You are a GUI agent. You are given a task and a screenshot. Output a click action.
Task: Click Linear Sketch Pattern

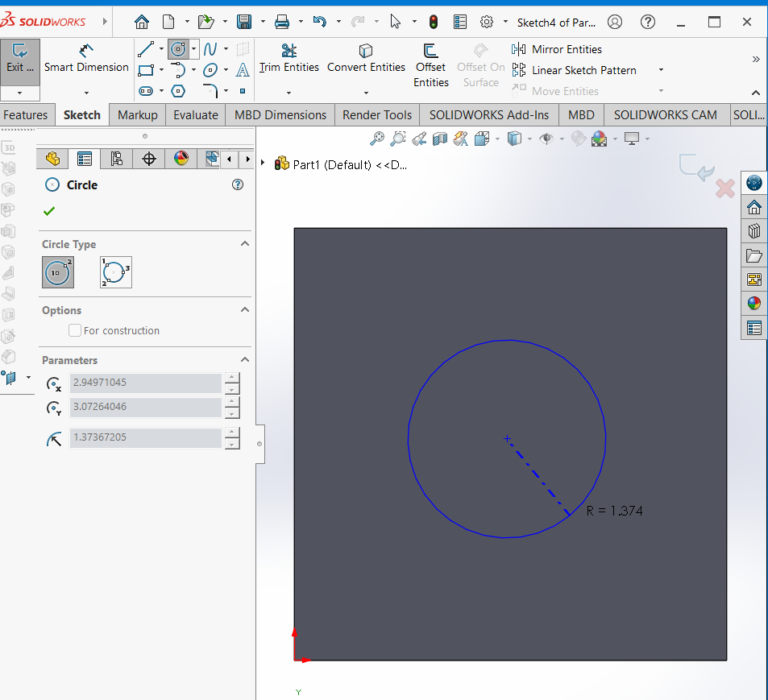click(x=574, y=70)
